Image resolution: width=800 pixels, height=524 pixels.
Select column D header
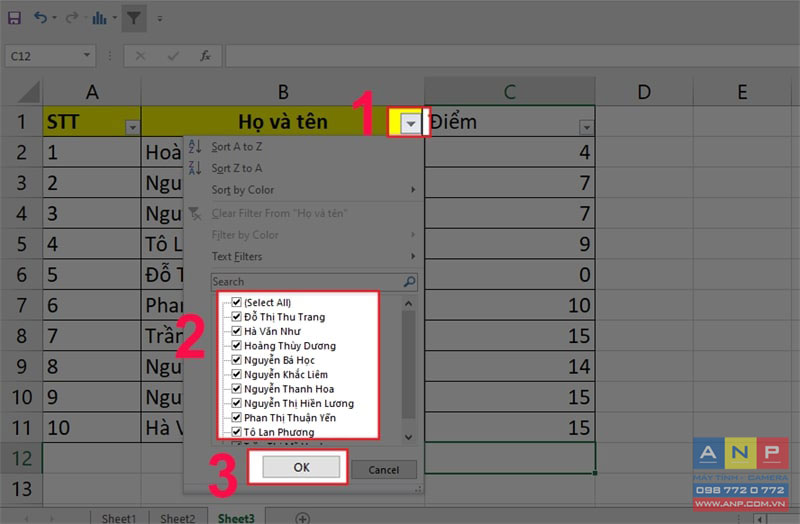(644, 92)
